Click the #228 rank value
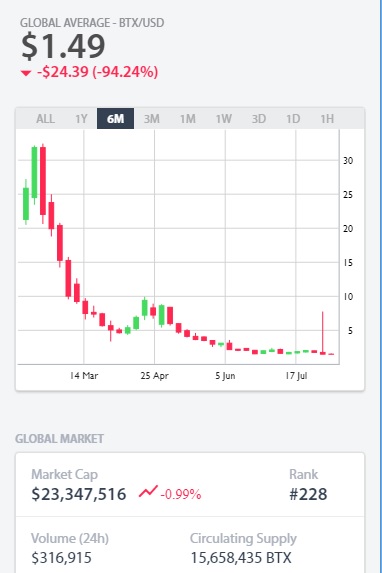This screenshot has height=573, width=382. (x=308, y=494)
